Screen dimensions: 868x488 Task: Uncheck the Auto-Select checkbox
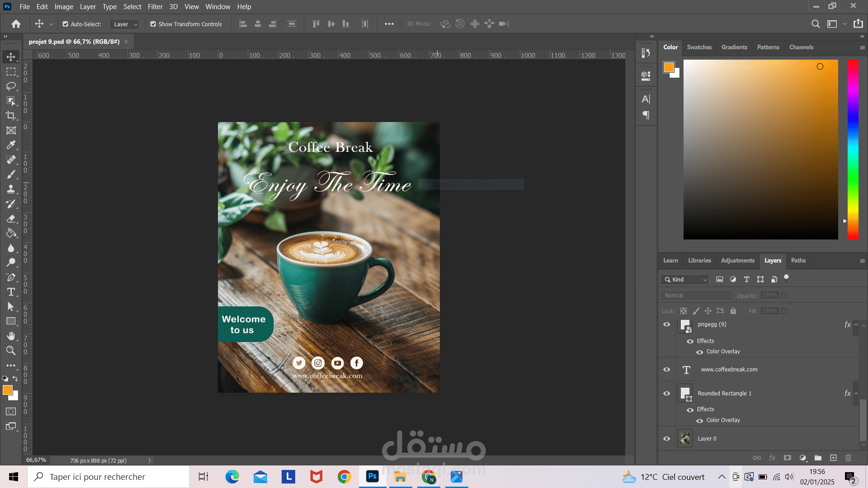(66, 24)
